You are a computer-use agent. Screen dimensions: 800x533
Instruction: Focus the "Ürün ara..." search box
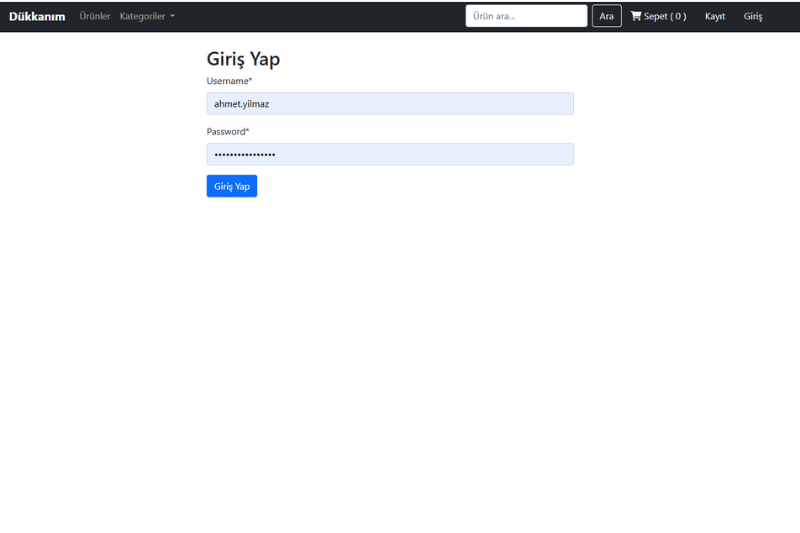pos(526,16)
